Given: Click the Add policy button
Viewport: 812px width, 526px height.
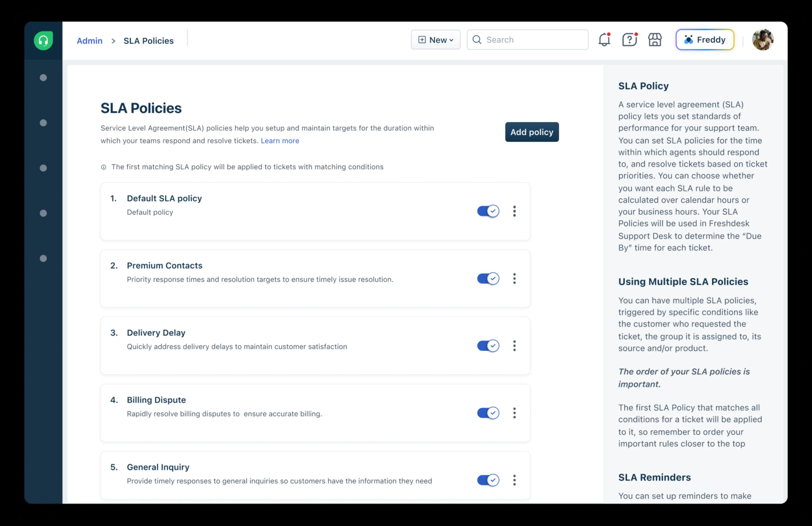Looking at the screenshot, I should click(x=532, y=132).
